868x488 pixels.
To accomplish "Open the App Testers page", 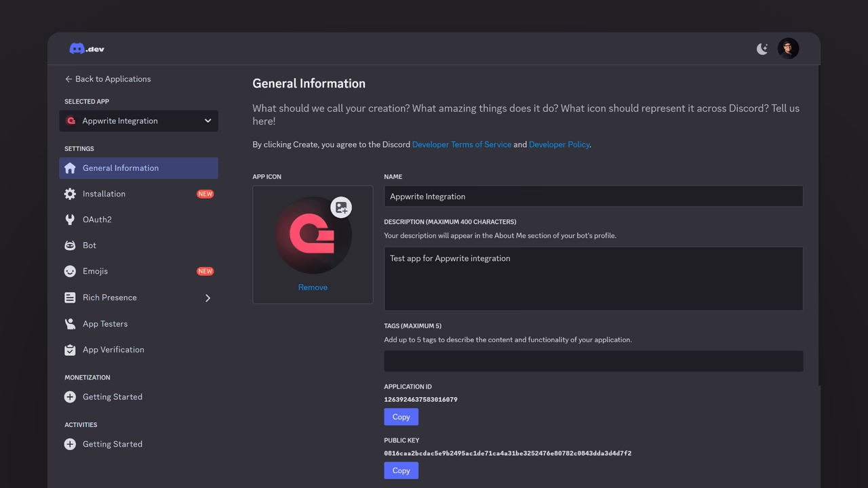I will pyautogui.click(x=138, y=324).
